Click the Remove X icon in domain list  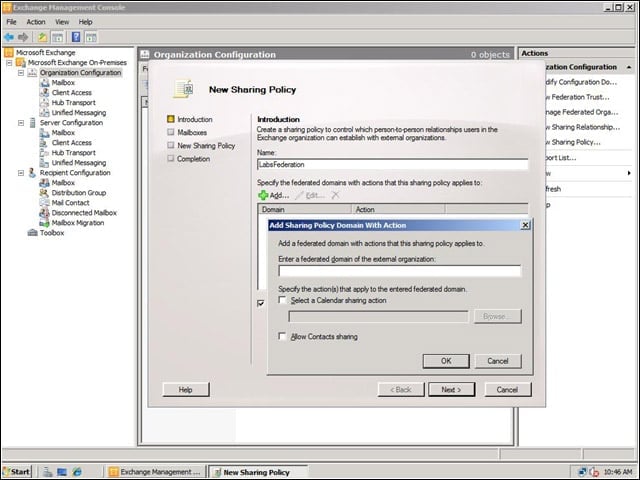pos(336,196)
